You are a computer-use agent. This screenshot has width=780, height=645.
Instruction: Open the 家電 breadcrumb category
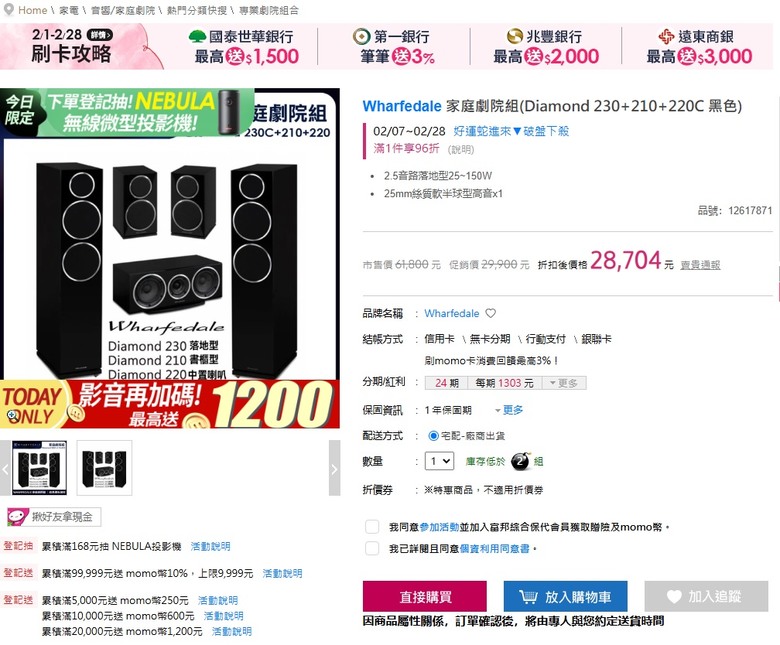(x=69, y=10)
